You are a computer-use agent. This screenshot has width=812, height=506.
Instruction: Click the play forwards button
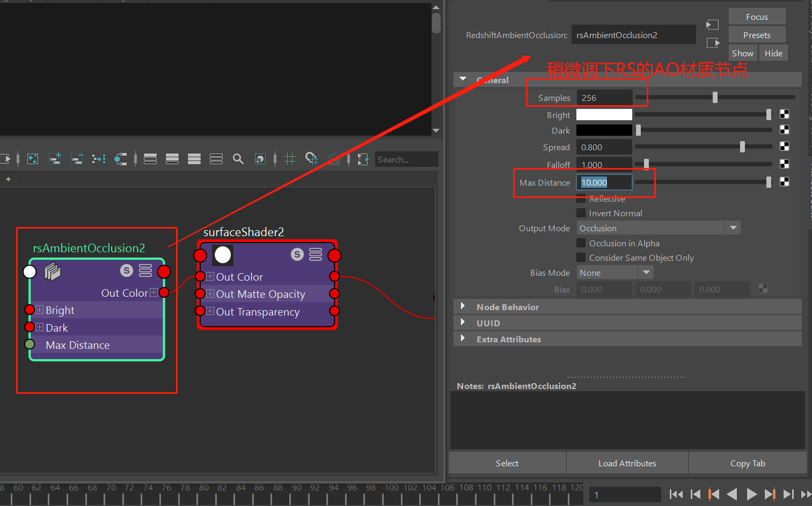751,494
